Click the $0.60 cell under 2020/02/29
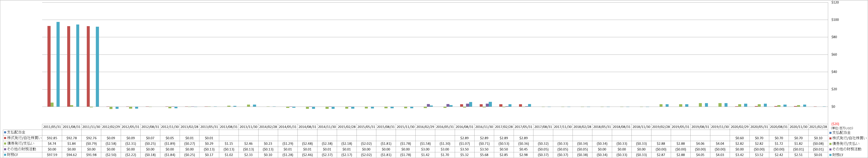Image resolution: width=868 pixels, height=158 pixels. tap(740, 138)
